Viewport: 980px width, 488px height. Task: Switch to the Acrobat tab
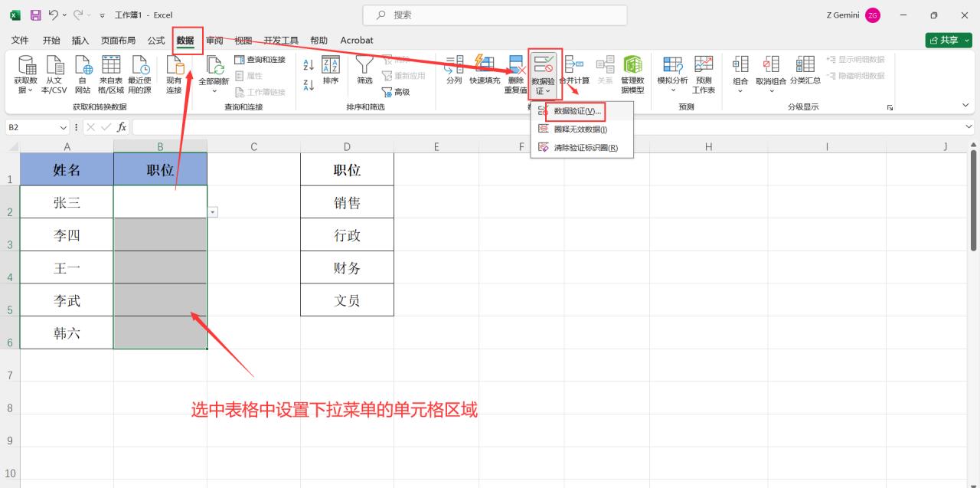(357, 41)
